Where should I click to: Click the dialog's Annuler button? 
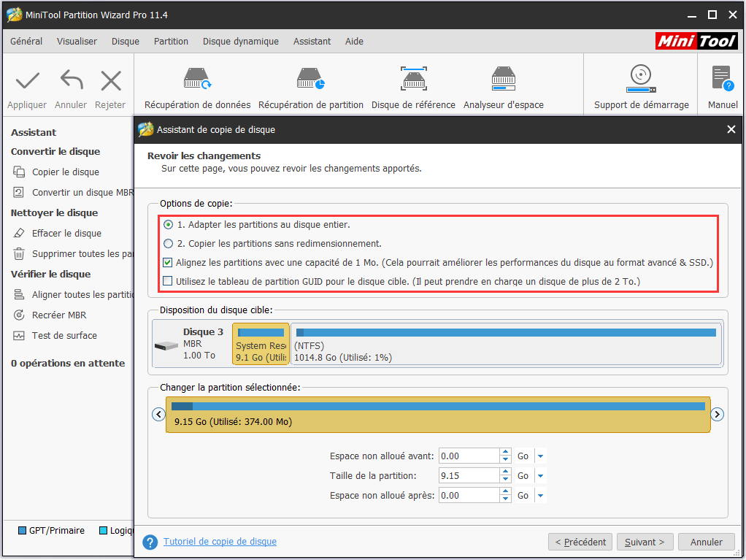706,542
